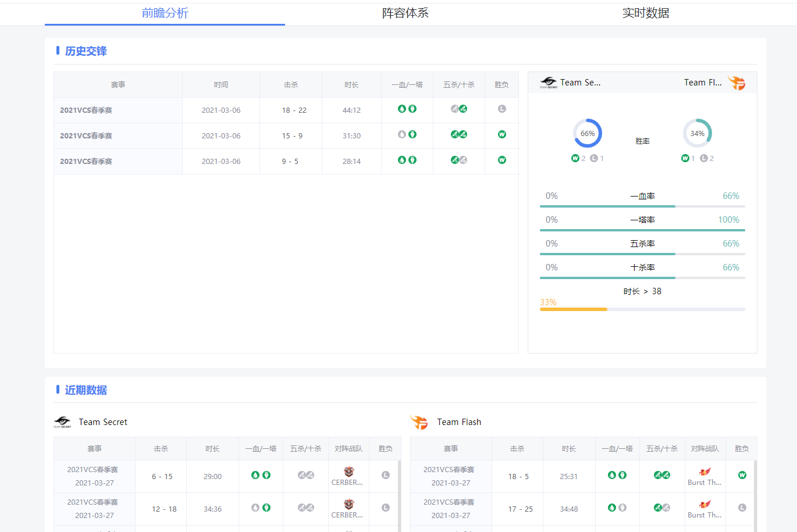Select the 2021VCS春季赛 row with time 31:30
797x532 pixels.
coord(286,135)
